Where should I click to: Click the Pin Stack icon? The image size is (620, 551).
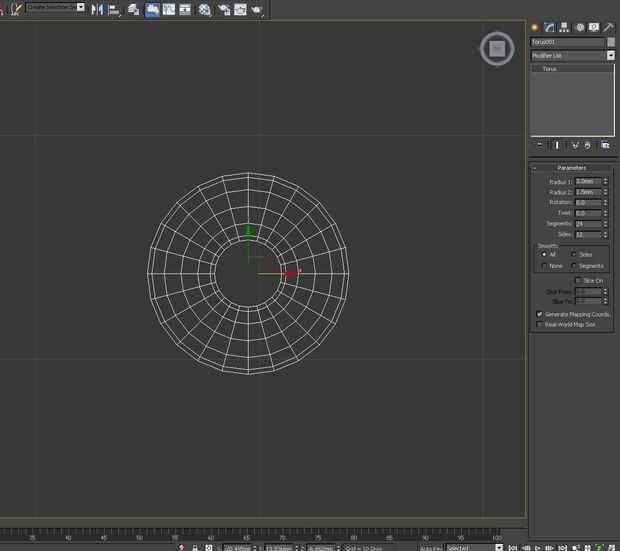click(539, 145)
